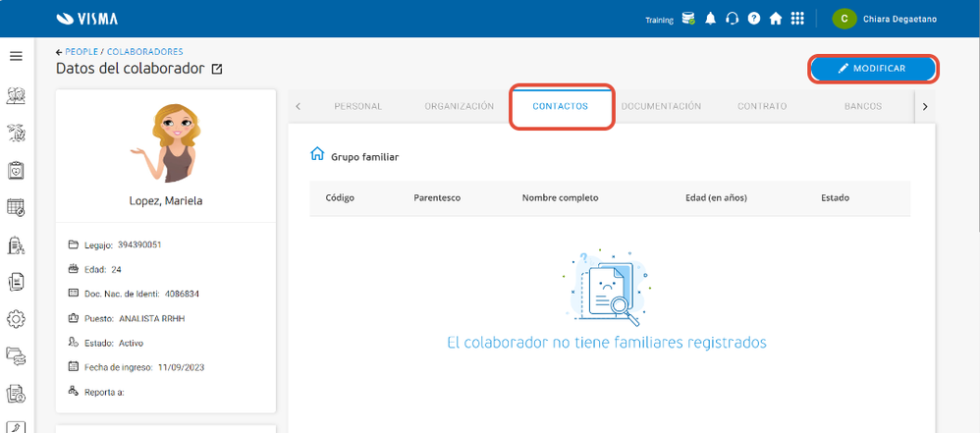Open the settings gear in sidebar
Viewport: 980px width, 433px height.
click(16, 319)
